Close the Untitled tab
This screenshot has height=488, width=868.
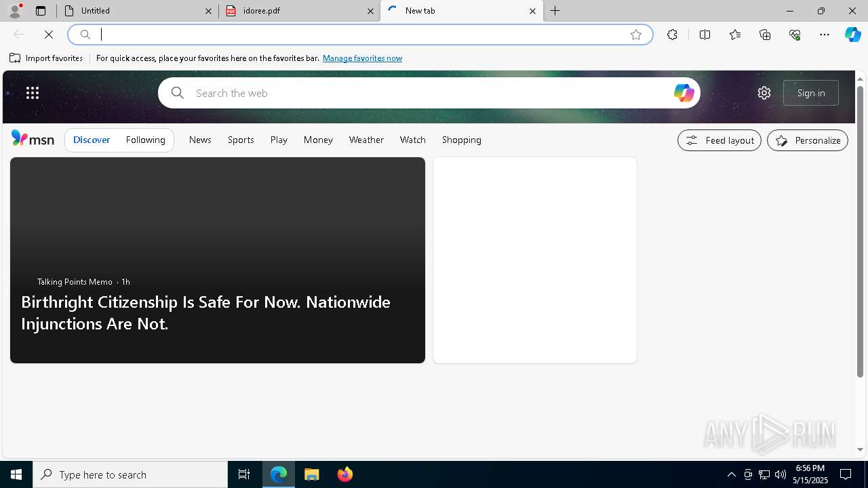pyautogui.click(x=209, y=11)
